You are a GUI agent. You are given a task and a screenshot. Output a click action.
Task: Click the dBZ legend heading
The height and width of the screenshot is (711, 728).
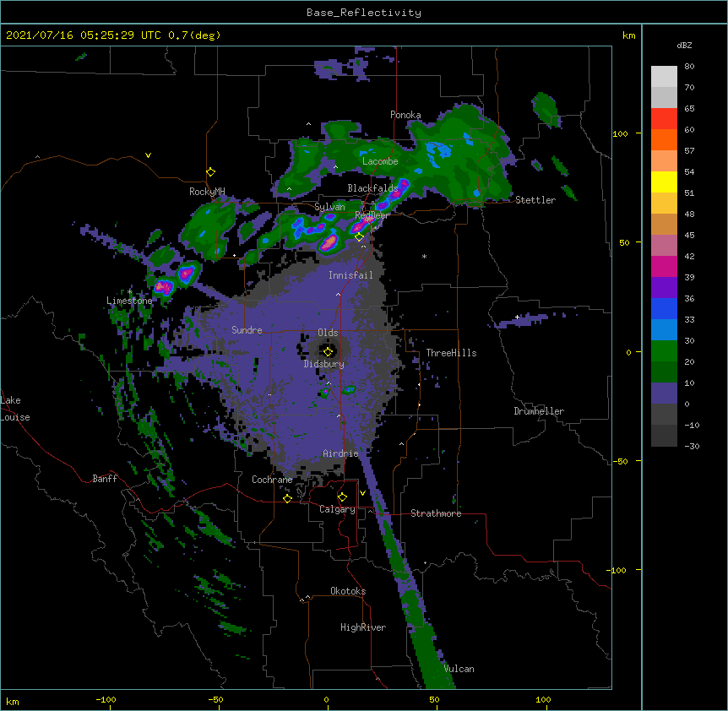684,46
